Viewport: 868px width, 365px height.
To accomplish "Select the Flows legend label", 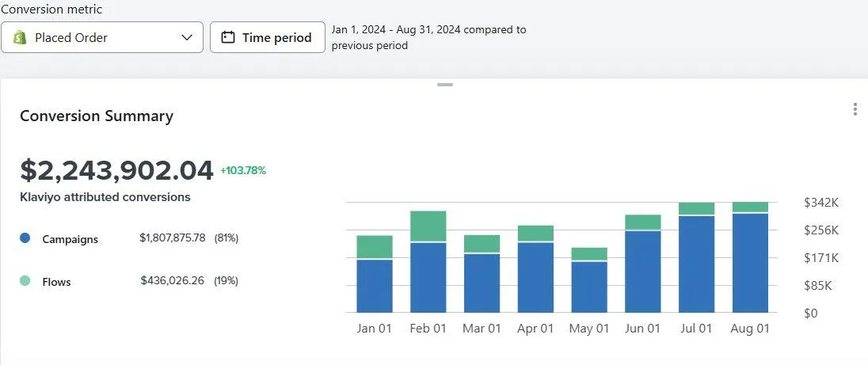I will 56,282.
